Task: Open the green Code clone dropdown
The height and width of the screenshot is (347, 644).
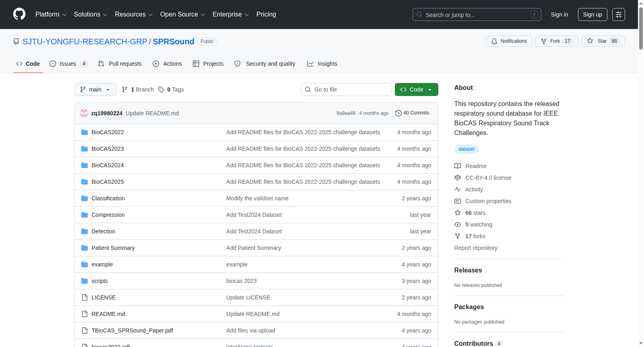Action: point(417,89)
